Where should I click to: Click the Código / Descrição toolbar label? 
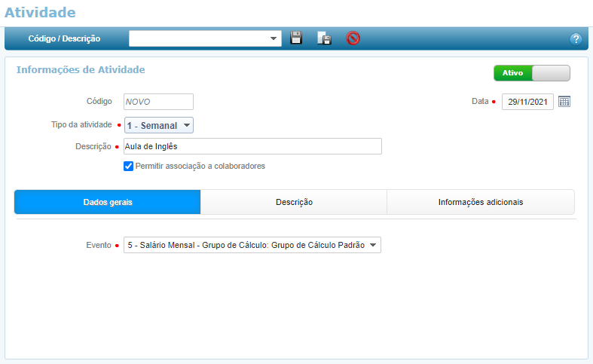click(x=64, y=38)
